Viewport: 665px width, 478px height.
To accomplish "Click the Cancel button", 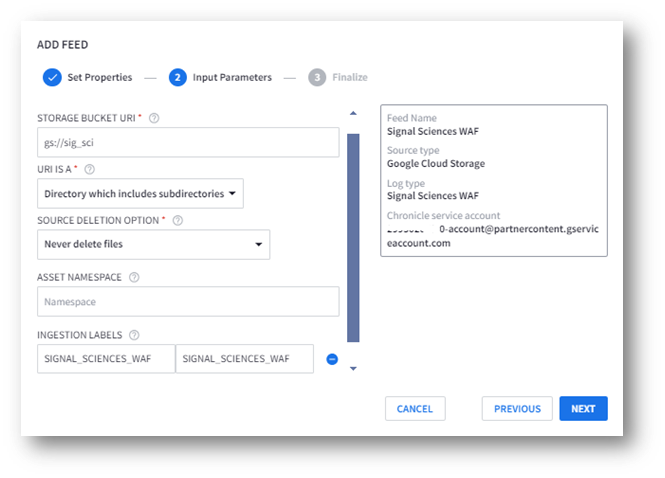I will (x=415, y=408).
